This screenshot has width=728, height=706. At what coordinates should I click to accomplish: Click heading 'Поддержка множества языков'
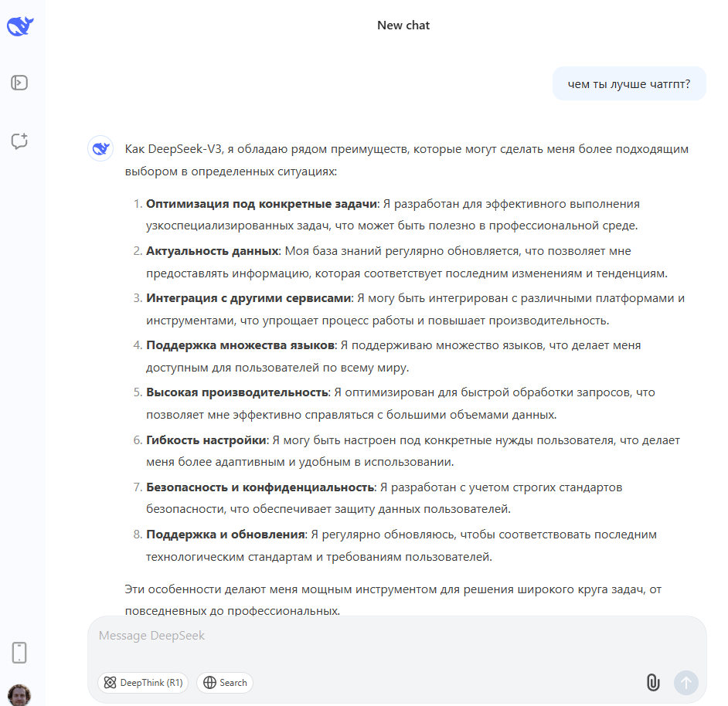(x=240, y=345)
